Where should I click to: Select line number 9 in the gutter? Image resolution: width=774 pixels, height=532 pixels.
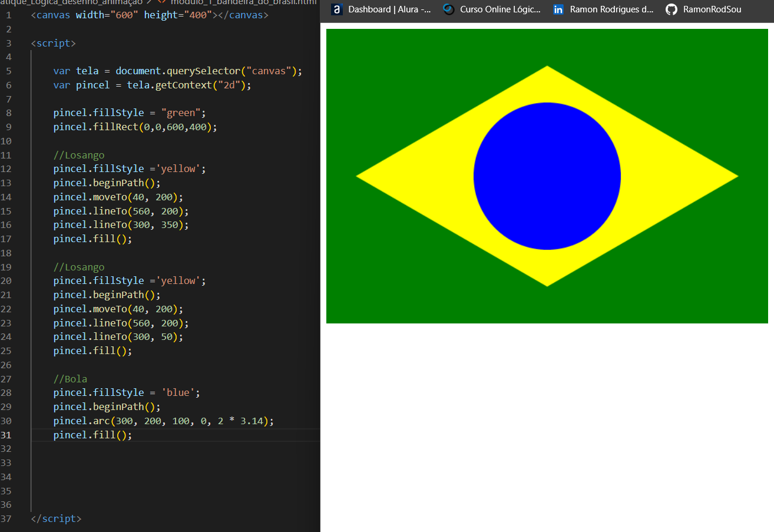coord(8,127)
